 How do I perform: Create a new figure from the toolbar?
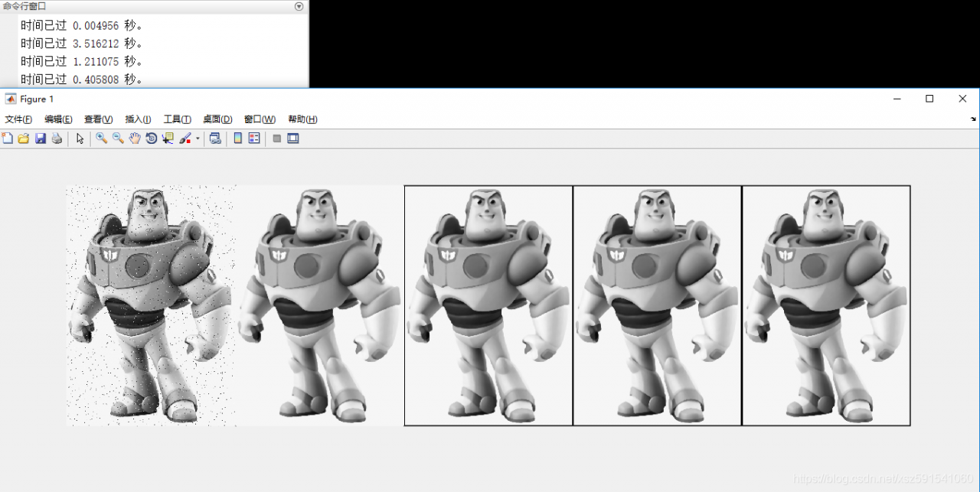click(x=8, y=138)
